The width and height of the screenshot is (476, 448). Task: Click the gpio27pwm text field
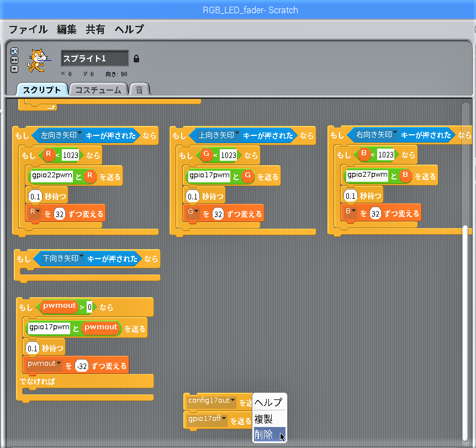(367, 175)
